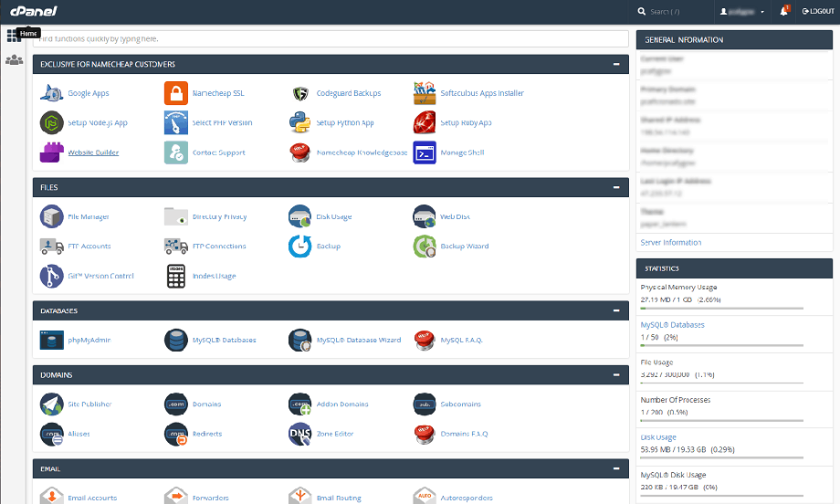Open the Namecheap SSL padlock icon

pos(175,93)
